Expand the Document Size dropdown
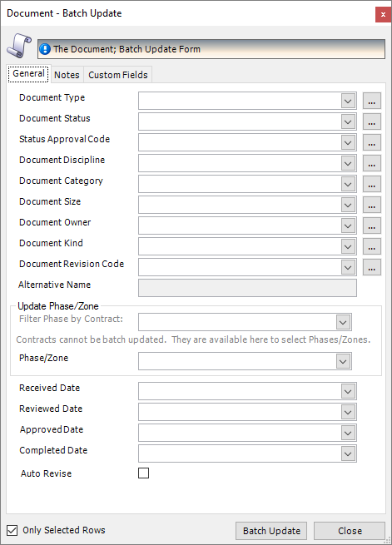Viewport: 392px width, 545px height. pos(348,205)
